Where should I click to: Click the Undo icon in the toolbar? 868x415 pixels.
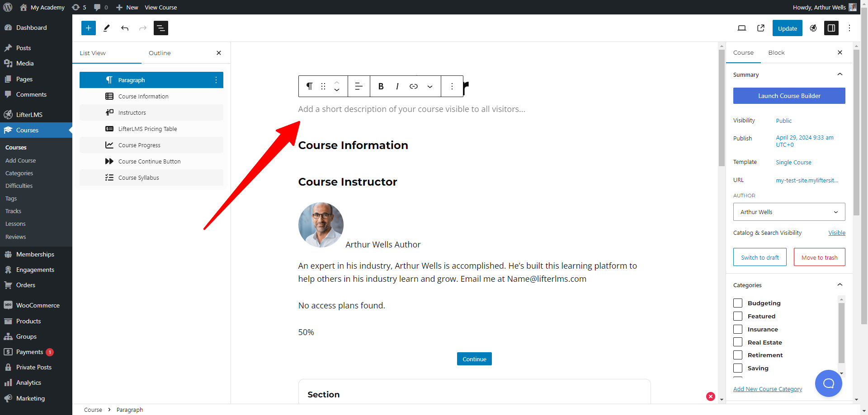(125, 28)
